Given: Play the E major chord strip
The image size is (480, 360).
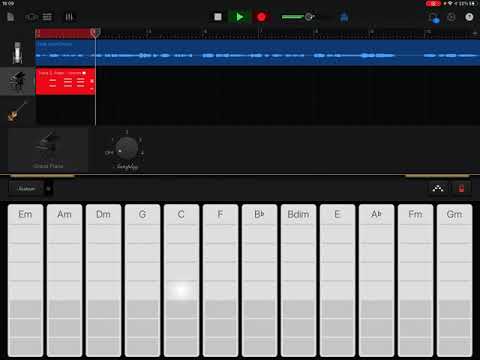Looking at the screenshot, I should click(337, 280).
